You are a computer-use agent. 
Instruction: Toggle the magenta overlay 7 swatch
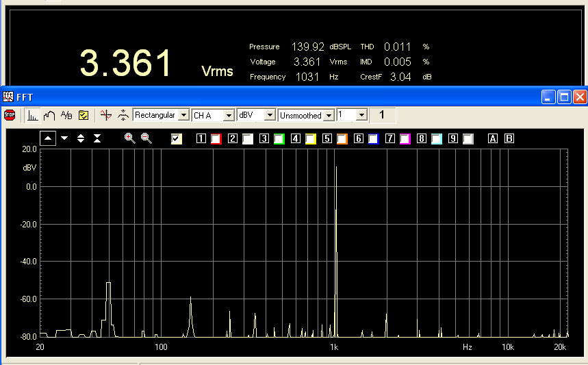point(405,139)
